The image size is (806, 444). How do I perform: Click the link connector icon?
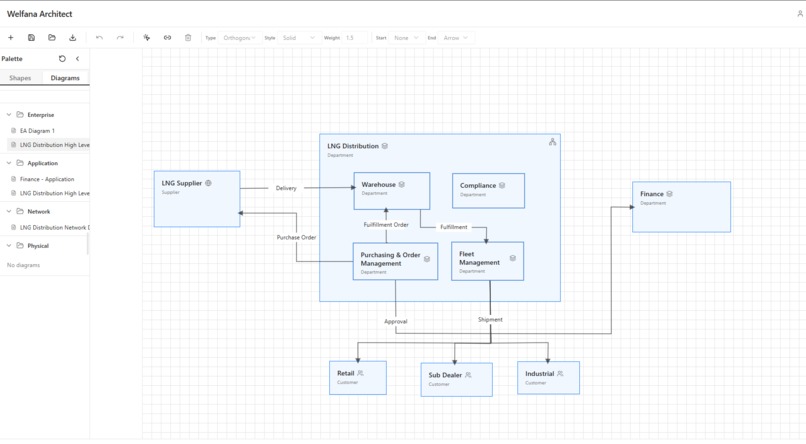pos(167,38)
